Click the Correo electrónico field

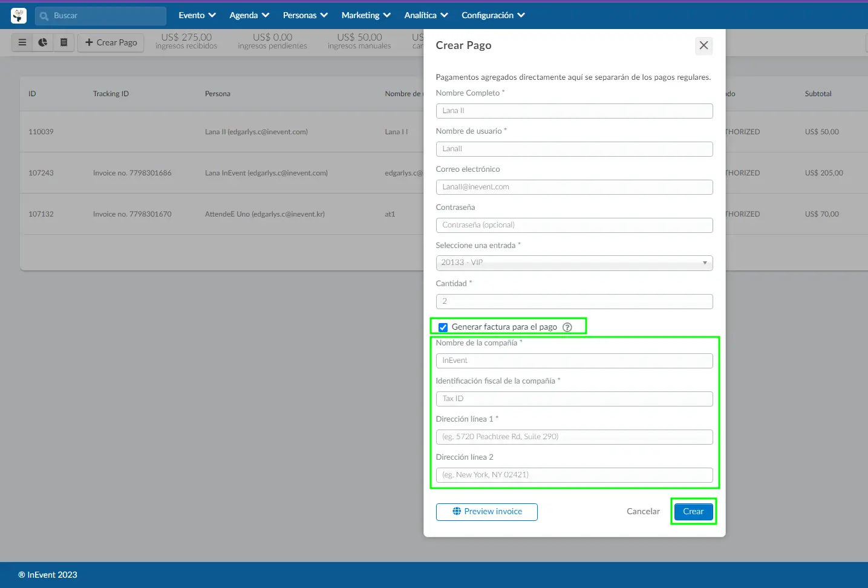tap(574, 187)
